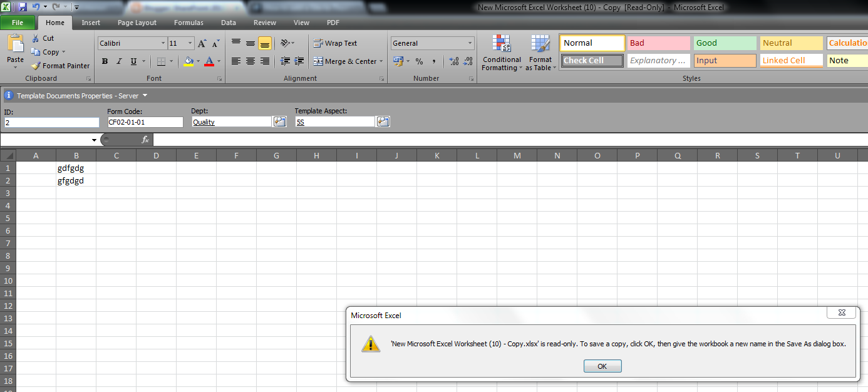Screen dimensions: 868x392
Task: Align text left
Action: coord(236,61)
